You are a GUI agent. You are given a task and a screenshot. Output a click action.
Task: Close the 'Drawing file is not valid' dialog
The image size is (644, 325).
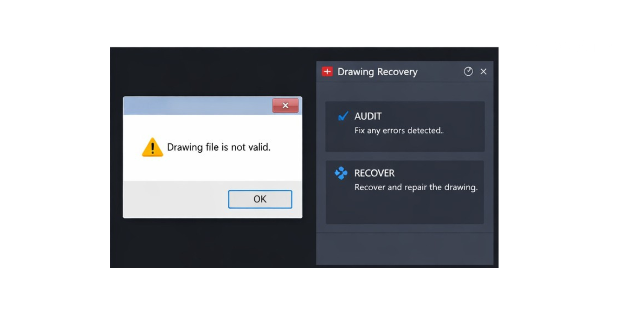(x=285, y=106)
